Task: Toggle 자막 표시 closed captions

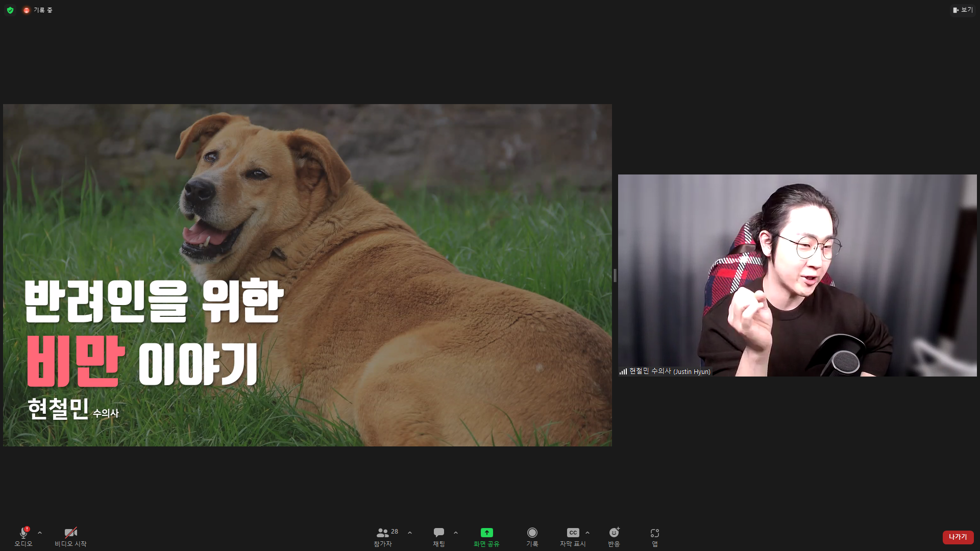Action: pos(573,537)
